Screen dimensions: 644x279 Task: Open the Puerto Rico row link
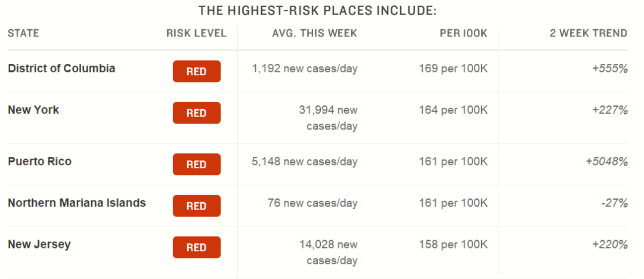pos(39,161)
